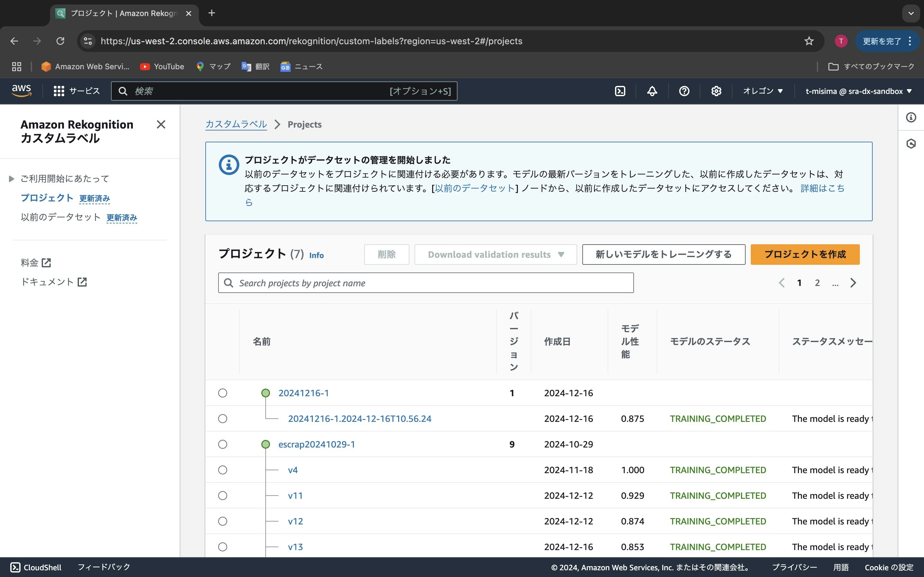924x577 pixels.
Task: Click the プロジェクトを作成 button
Action: [x=805, y=255]
